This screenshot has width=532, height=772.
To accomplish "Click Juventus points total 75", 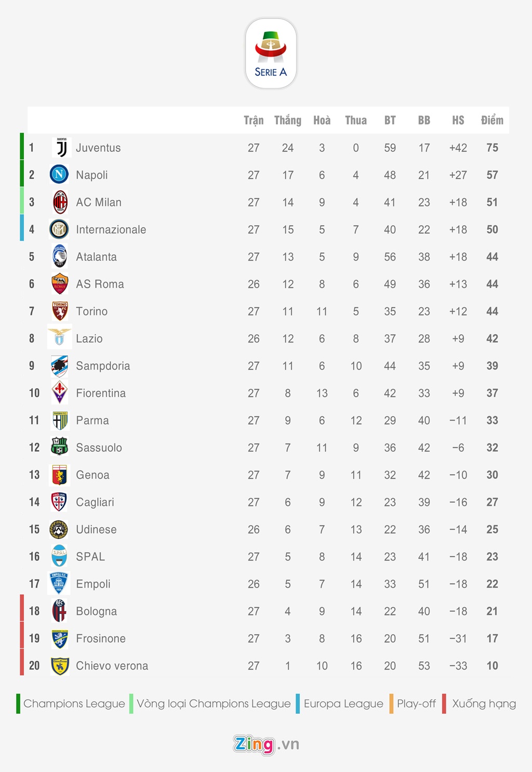I will [x=492, y=148].
